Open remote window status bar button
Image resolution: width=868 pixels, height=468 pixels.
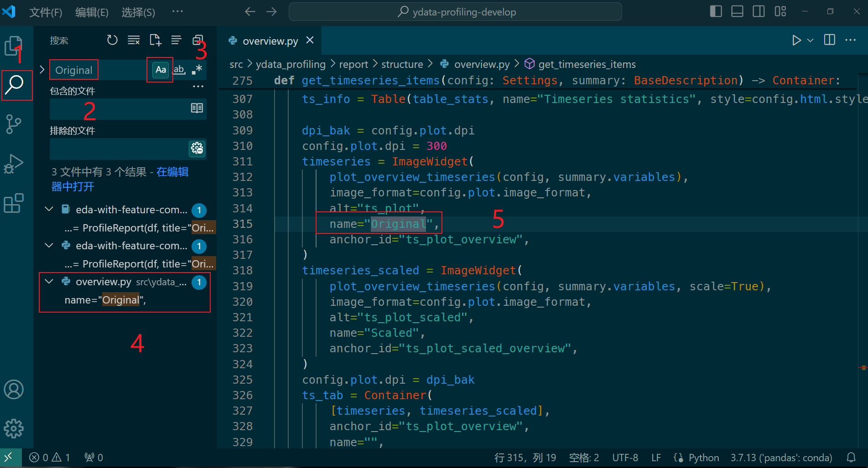point(10,457)
